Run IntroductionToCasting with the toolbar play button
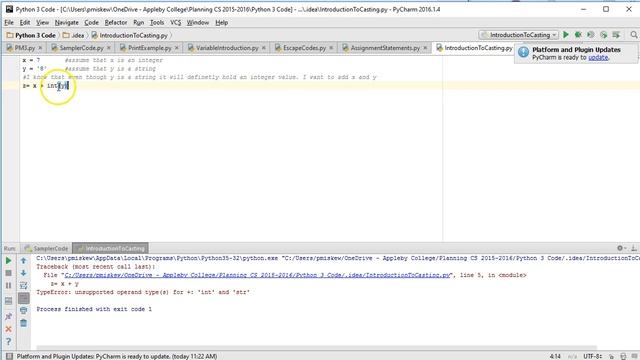The height and width of the screenshot is (360, 640). point(566,35)
